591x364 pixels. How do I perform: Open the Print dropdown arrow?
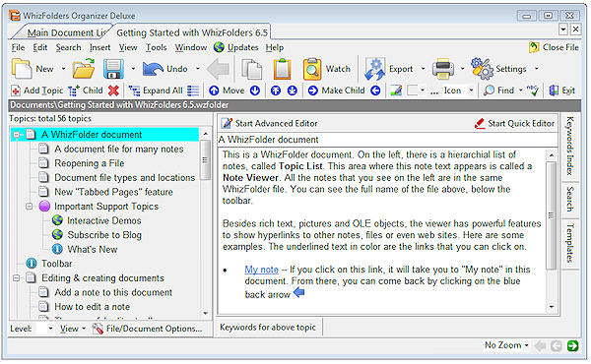click(463, 69)
